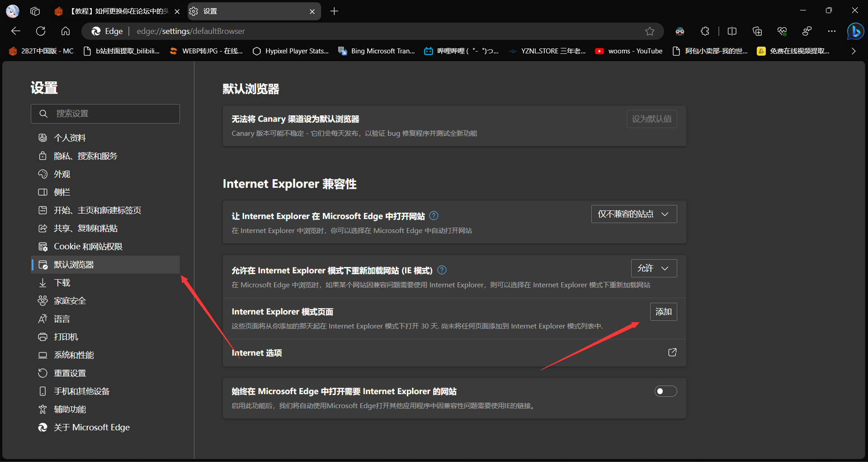Click the 搜索设置 search field

coord(105,114)
